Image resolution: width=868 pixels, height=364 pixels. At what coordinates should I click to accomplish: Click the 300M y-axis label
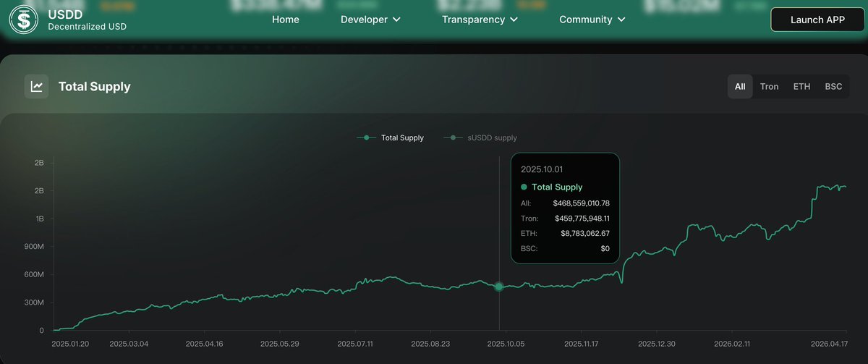coord(34,302)
